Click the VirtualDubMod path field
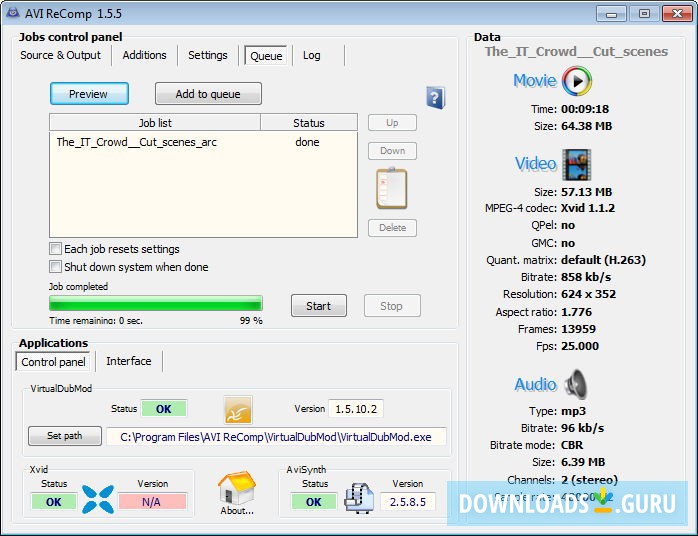The width and height of the screenshot is (698, 536). point(276,437)
